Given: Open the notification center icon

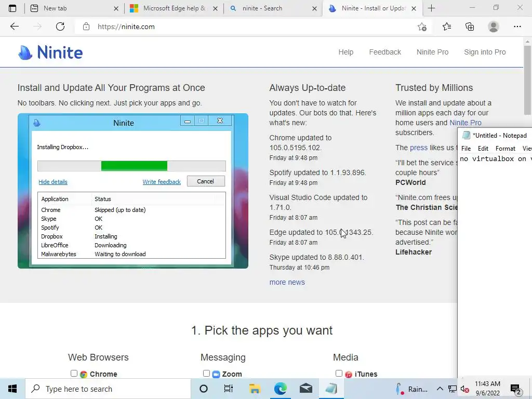Looking at the screenshot, I should 516,390.
